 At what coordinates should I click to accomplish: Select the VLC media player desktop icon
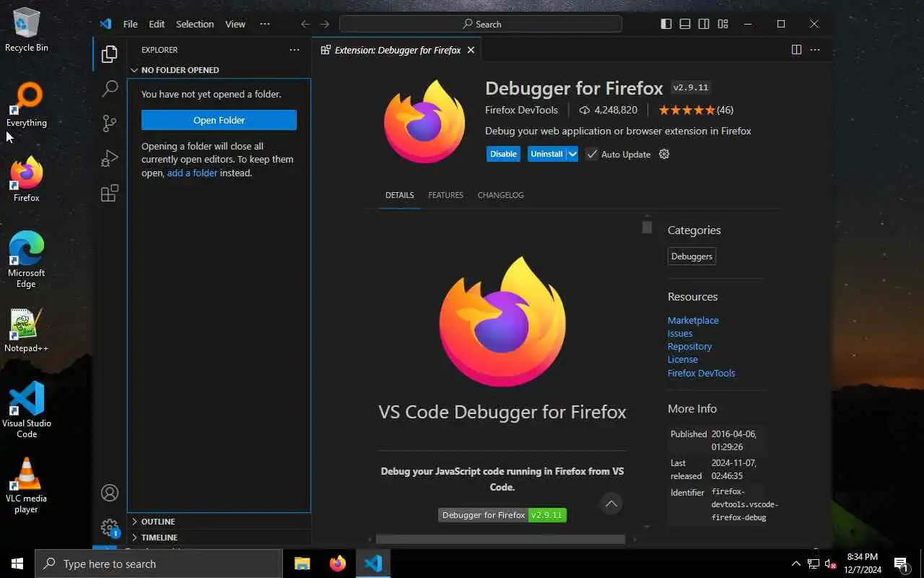tap(26, 484)
